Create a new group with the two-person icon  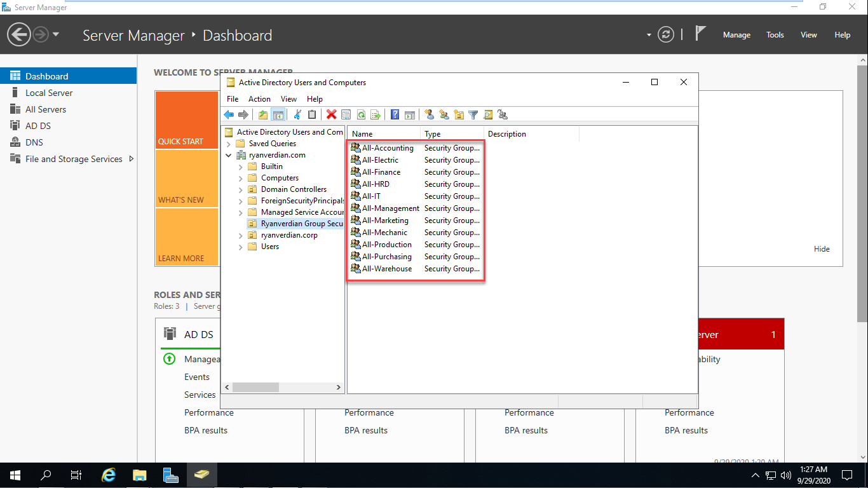[x=444, y=115]
